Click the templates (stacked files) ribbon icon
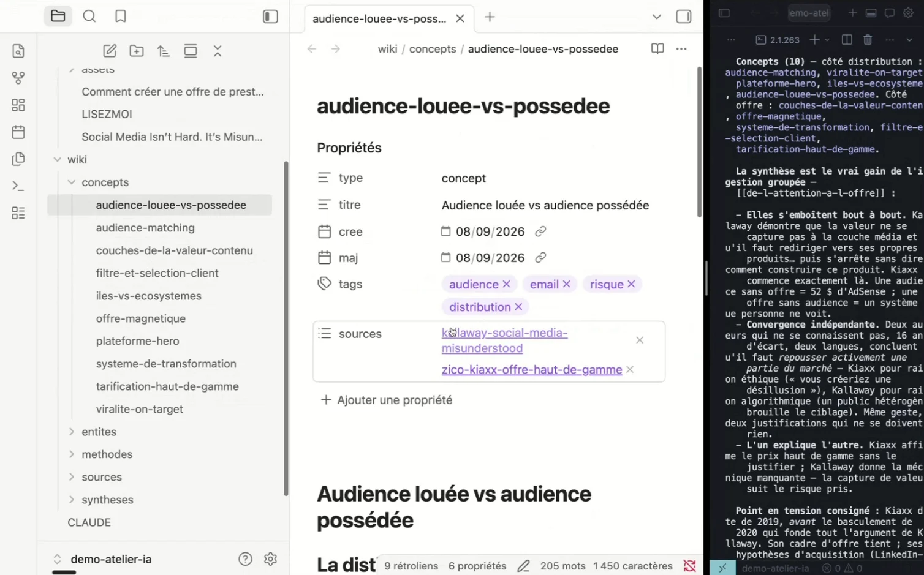The height and width of the screenshot is (575, 924). (18, 159)
